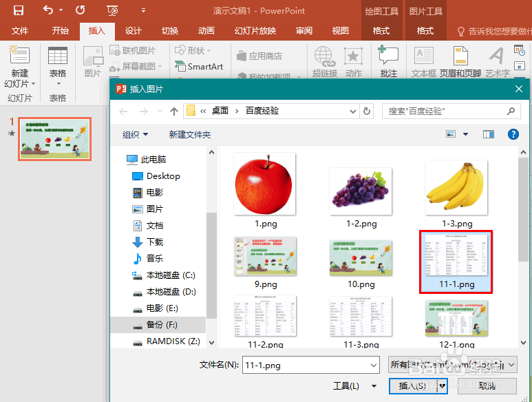Open 本地磁盘 (C:) in navigation pane
This screenshot has width=532, height=402.
click(163, 275)
